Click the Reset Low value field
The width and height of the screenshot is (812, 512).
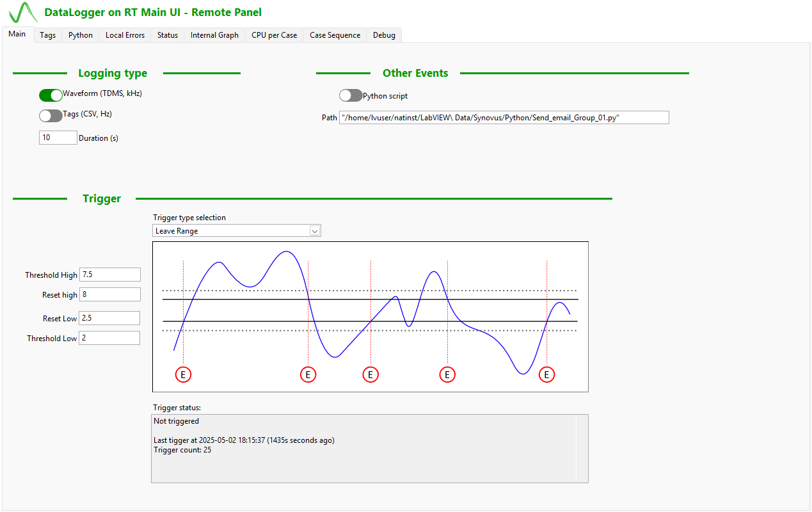click(109, 318)
